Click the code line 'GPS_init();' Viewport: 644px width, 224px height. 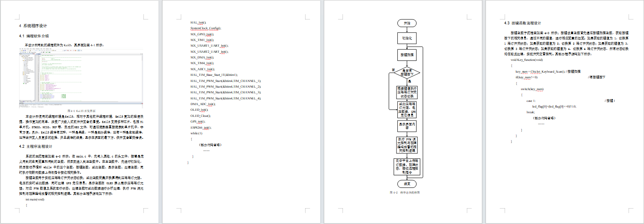pyautogui.click(x=198, y=122)
